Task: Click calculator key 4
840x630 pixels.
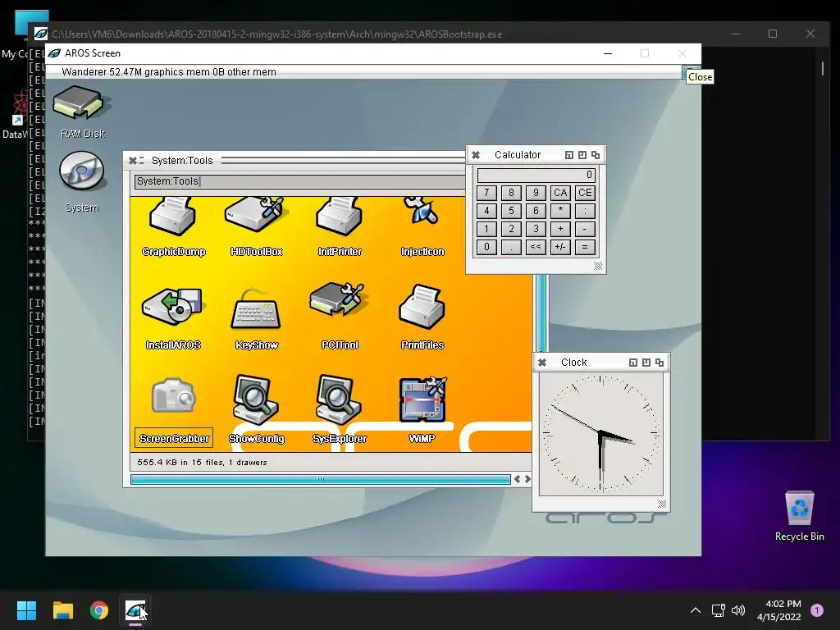Action: [x=486, y=211]
